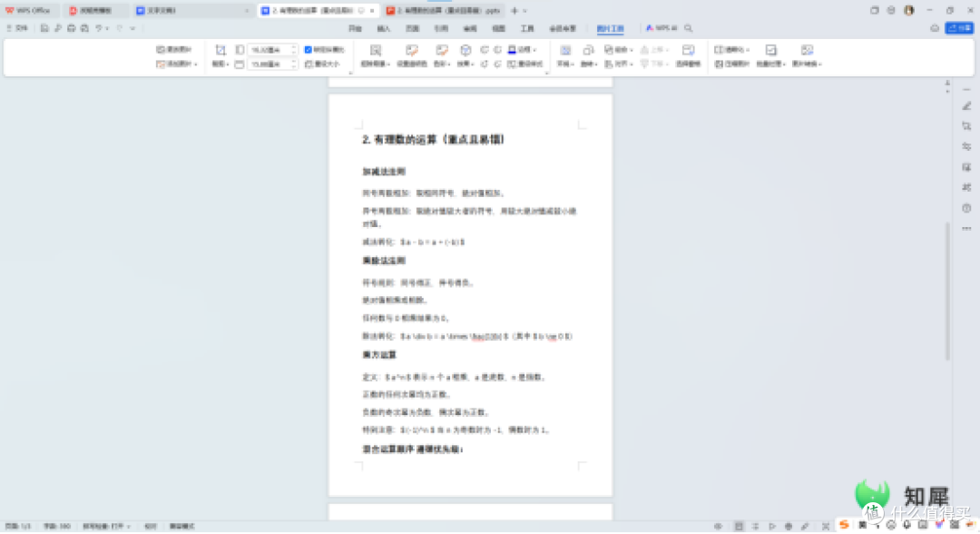Image resolution: width=980 pixels, height=534 pixels.
Task: Click the Undo arrow icon
Action: coord(99,28)
